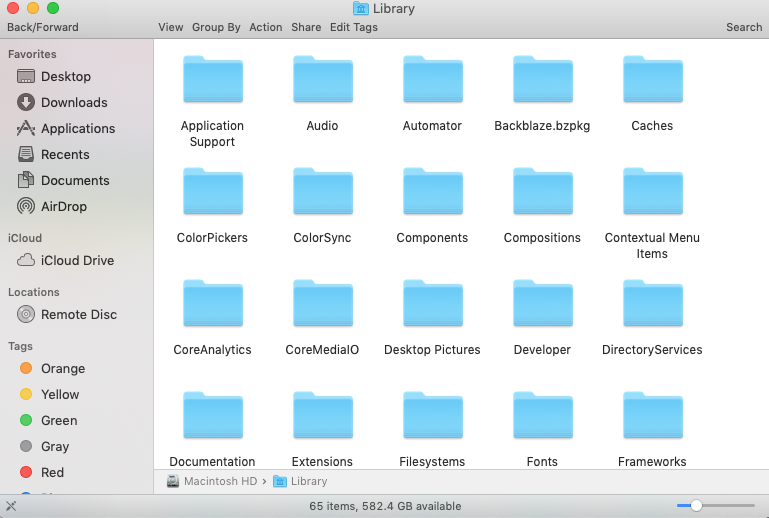This screenshot has width=769, height=518.
Task: Click Library in the path bar
Action: coord(300,481)
